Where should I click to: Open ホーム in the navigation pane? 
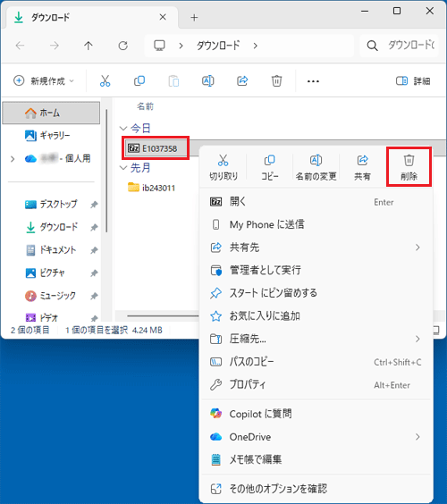[51, 113]
